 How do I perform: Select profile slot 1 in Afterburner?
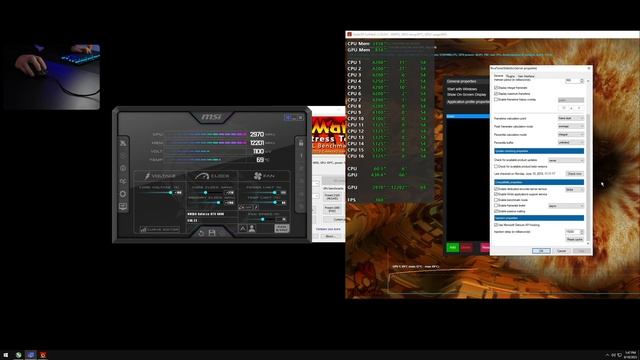click(x=301, y=156)
